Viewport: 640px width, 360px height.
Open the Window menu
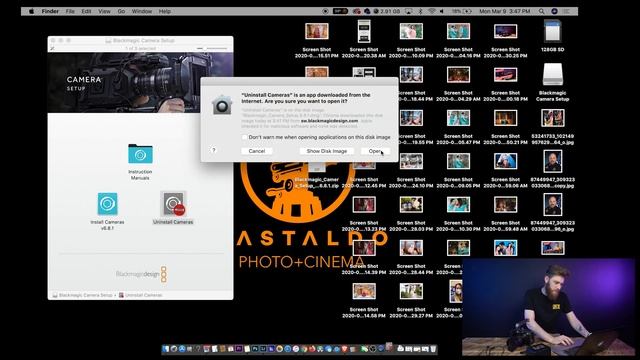pos(142,11)
